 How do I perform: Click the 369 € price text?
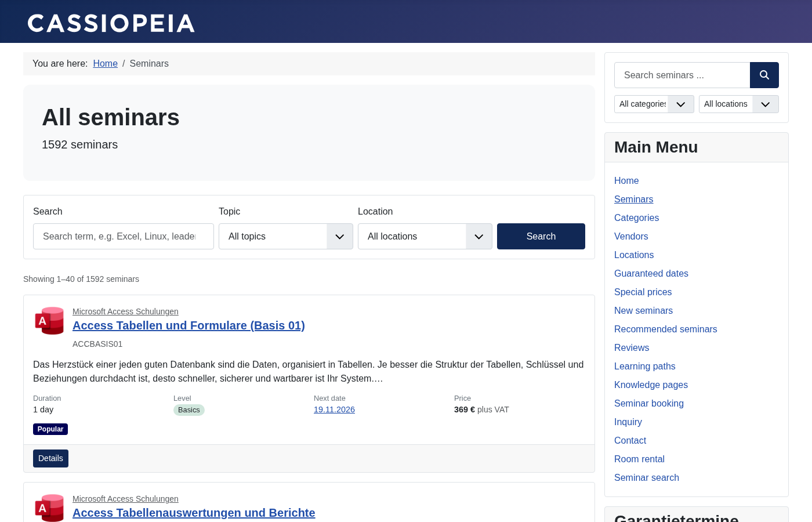click(465, 409)
